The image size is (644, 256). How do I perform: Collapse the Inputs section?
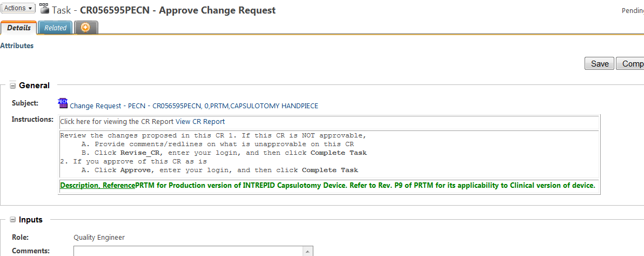(x=13, y=220)
